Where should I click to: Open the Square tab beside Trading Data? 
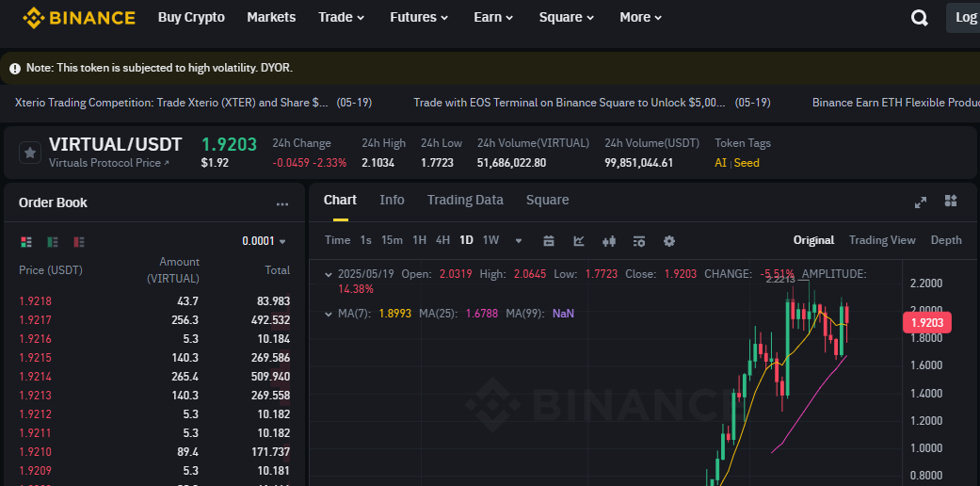click(x=548, y=201)
